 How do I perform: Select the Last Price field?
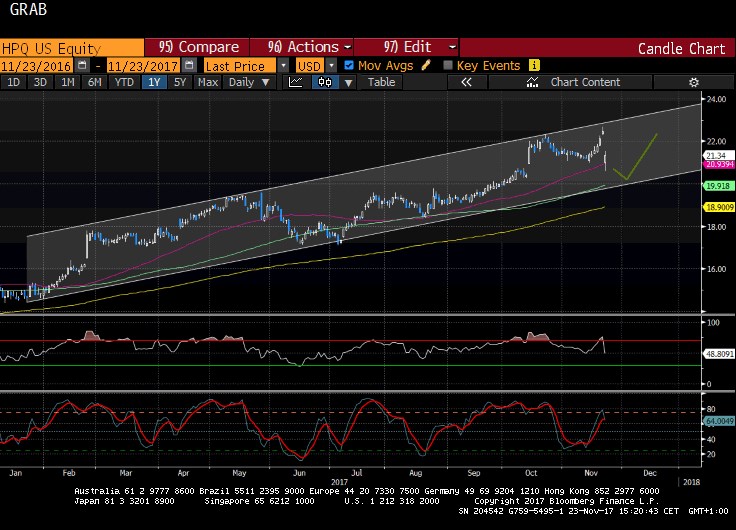click(240, 65)
